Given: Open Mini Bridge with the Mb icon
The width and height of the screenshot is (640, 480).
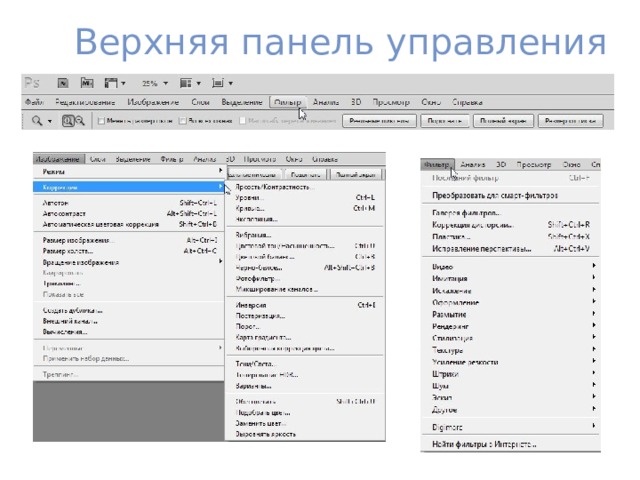Looking at the screenshot, I should pos(87,83).
